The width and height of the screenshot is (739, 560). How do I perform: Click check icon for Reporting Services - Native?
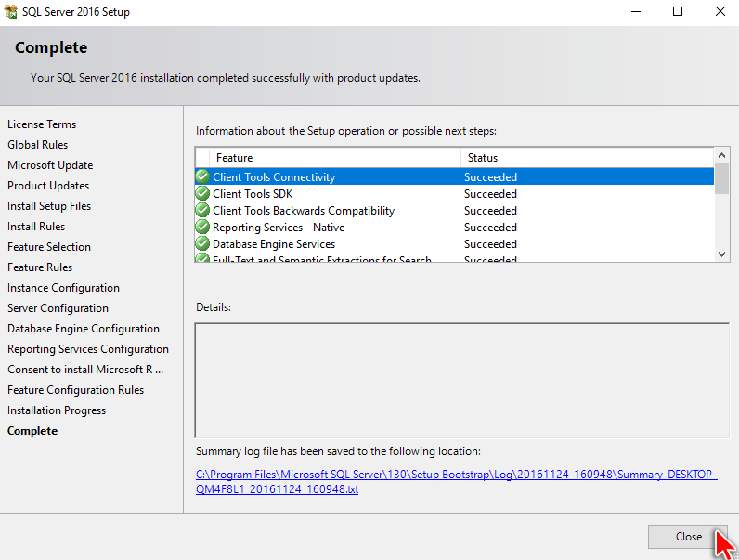[202, 228]
